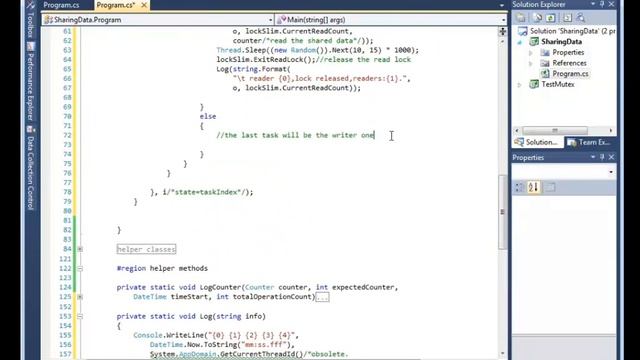
Task: Click '#region helper methods' text
Action: (x=162, y=268)
